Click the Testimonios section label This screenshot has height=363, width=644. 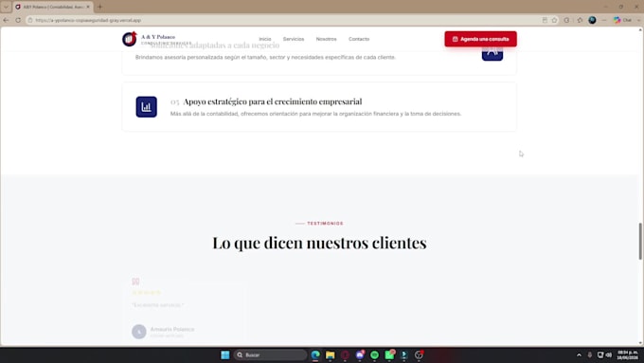(325, 224)
